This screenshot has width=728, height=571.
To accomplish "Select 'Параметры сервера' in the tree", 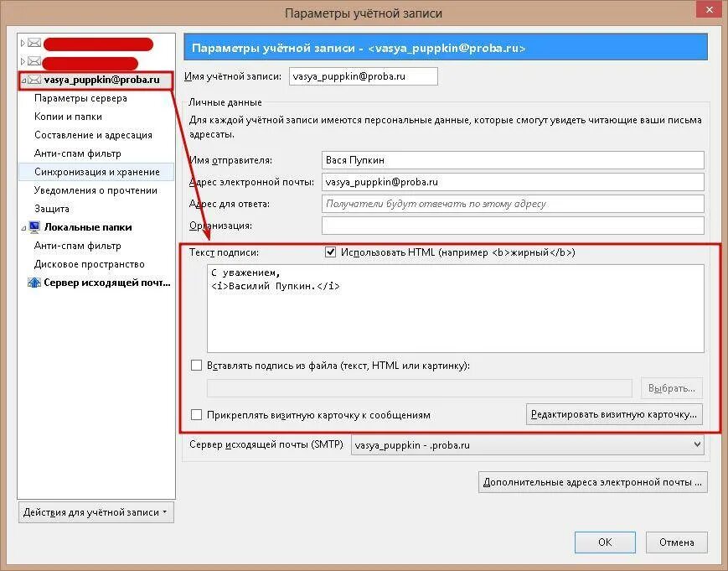I will pos(80,98).
